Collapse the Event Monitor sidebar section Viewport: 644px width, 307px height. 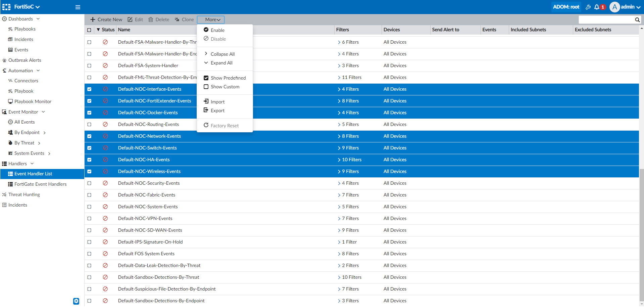click(x=43, y=112)
